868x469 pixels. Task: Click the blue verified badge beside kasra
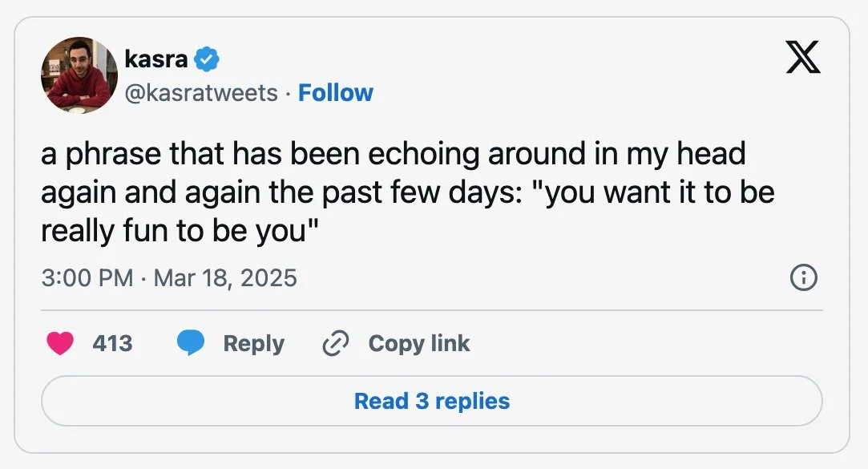tap(206, 59)
